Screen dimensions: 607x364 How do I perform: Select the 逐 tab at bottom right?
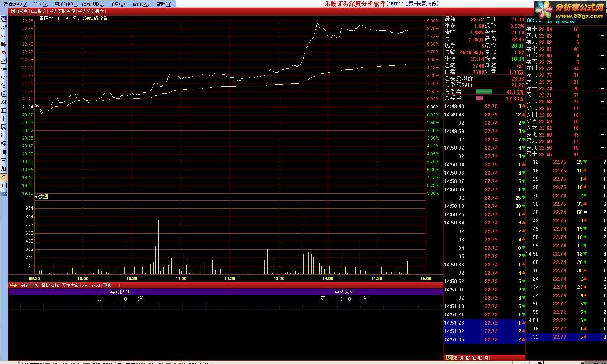(449, 358)
